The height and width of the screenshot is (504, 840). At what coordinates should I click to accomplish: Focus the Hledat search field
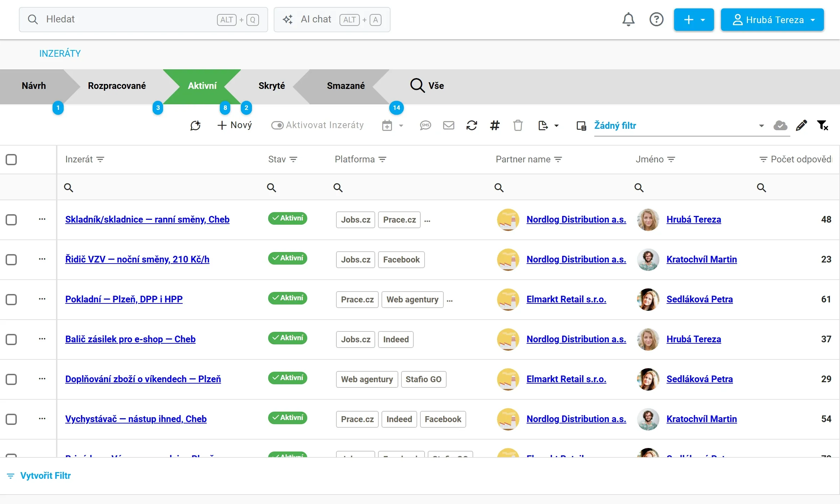[143, 20]
